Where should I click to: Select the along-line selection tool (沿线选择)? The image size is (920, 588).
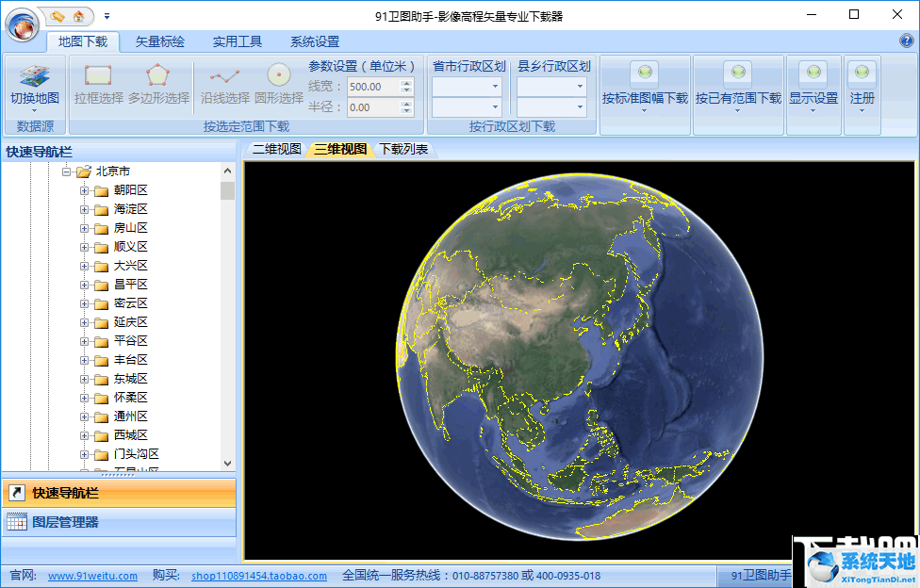click(224, 85)
